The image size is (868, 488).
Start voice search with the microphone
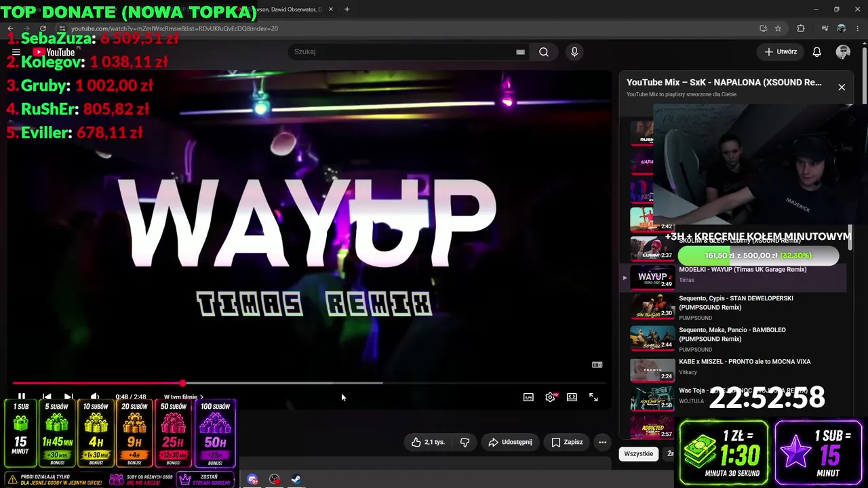click(574, 52)
